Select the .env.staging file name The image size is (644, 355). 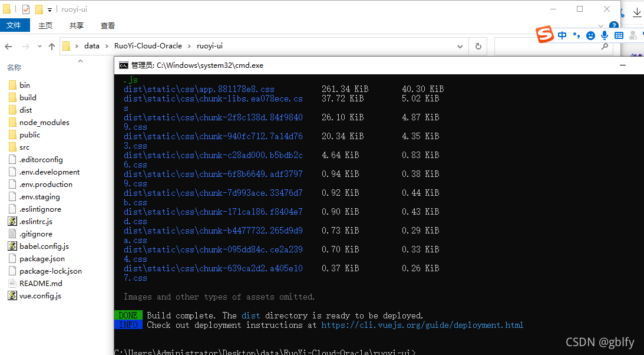coord(39,196)
